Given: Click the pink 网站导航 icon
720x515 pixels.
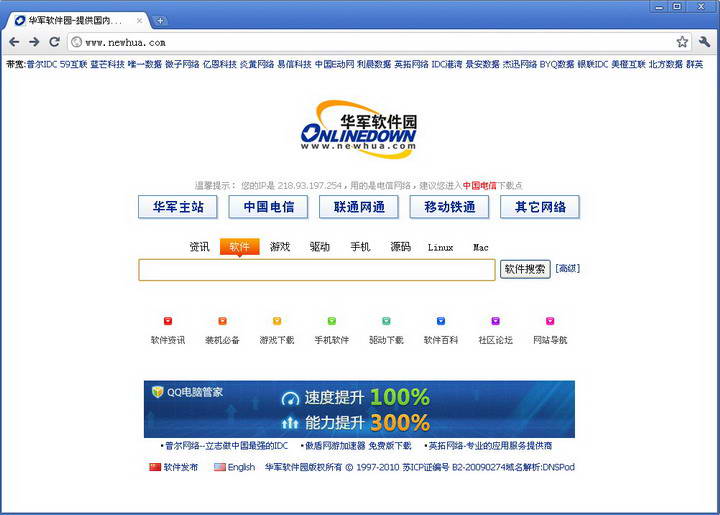Looking at the screenshot, I should [x=550, y=321].
